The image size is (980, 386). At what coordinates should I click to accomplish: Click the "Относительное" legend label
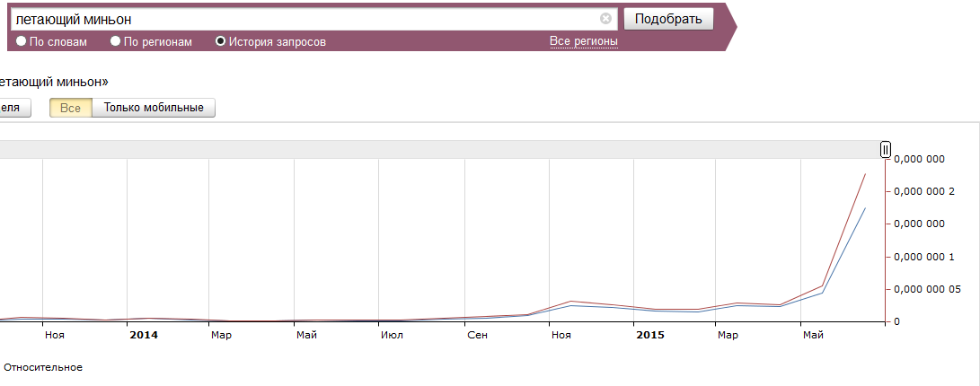pyautogui.click(x=43, y=367)
